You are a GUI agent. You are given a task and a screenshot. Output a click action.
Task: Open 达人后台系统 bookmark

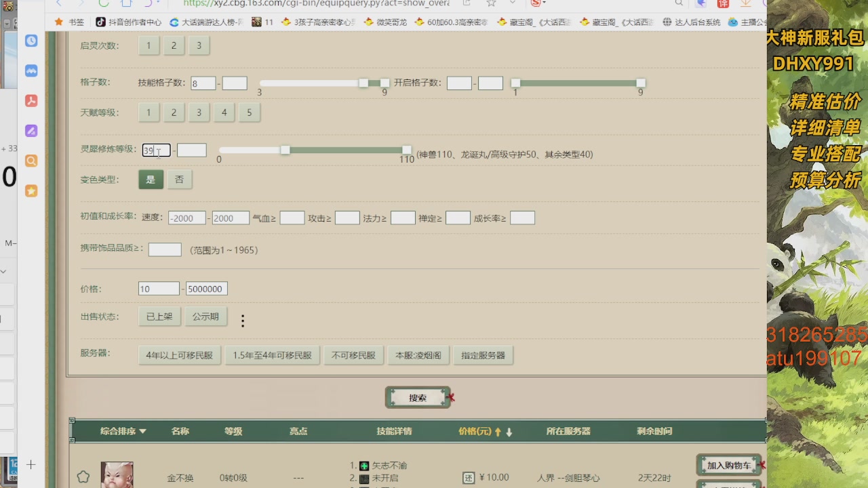[691, 22]
